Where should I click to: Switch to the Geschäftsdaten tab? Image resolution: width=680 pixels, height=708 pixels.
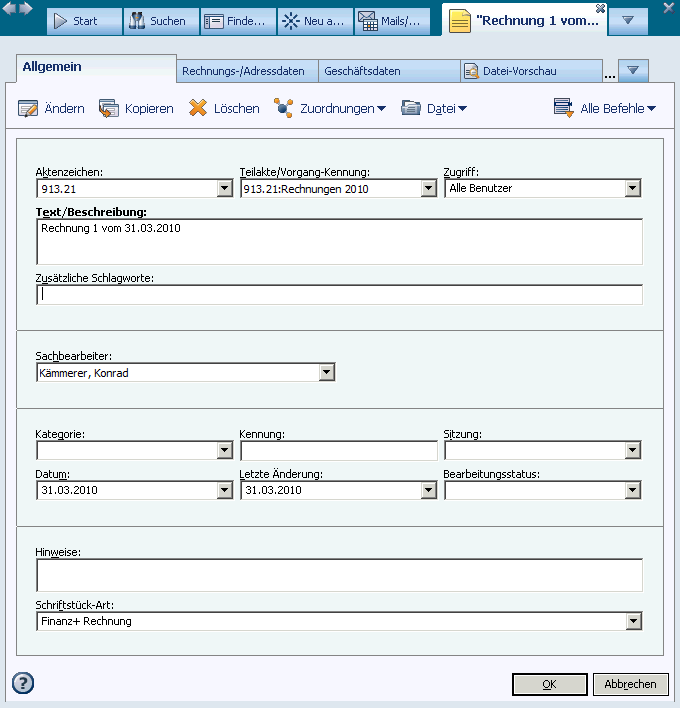click(388, 71)
